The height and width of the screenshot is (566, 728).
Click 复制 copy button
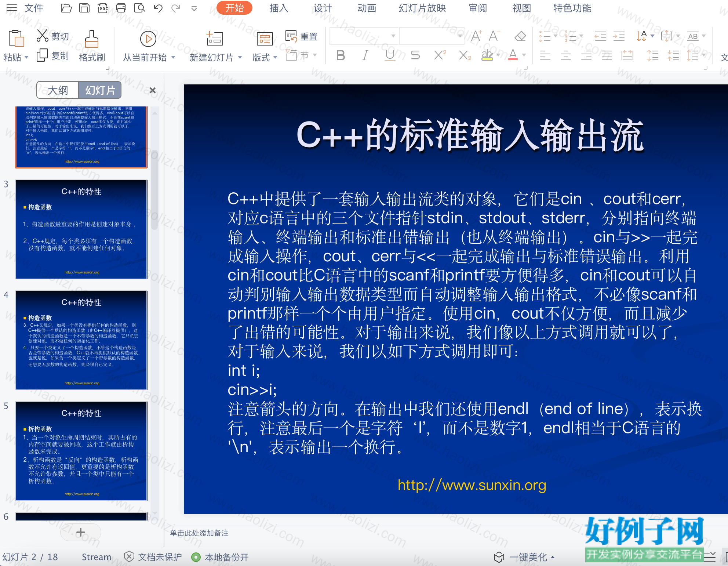click(52, 55)
